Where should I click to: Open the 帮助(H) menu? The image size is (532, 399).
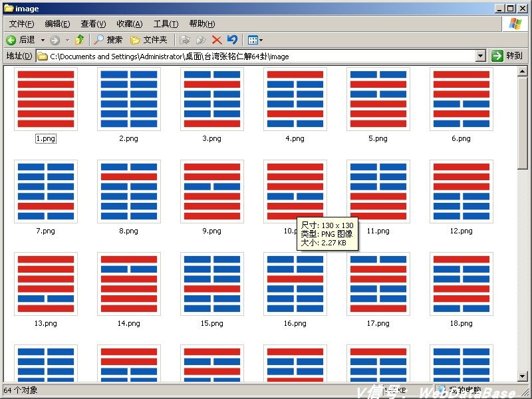(202, 24)
